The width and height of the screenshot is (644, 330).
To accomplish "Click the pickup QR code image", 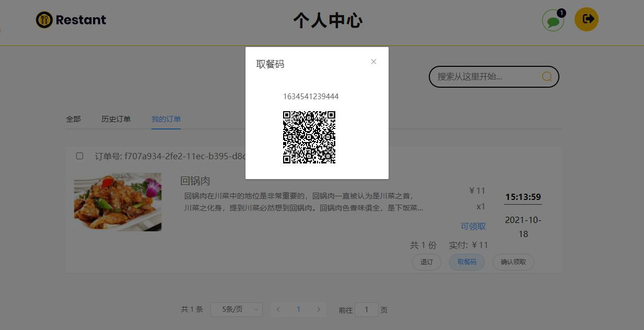I will (309, 137).
